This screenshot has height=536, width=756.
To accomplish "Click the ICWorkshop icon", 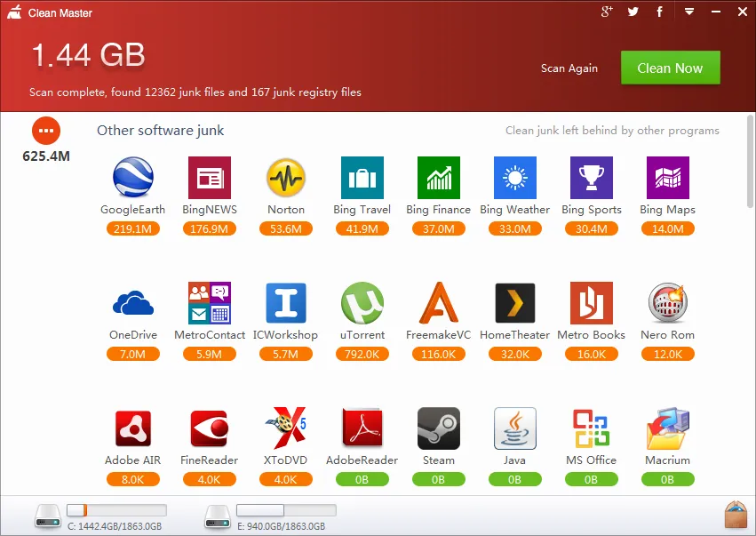I will (286, 303).
